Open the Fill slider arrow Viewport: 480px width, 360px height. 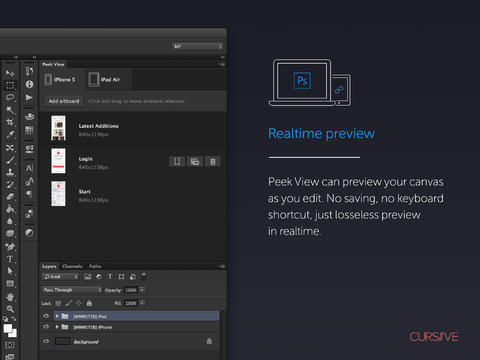point(142,303)
